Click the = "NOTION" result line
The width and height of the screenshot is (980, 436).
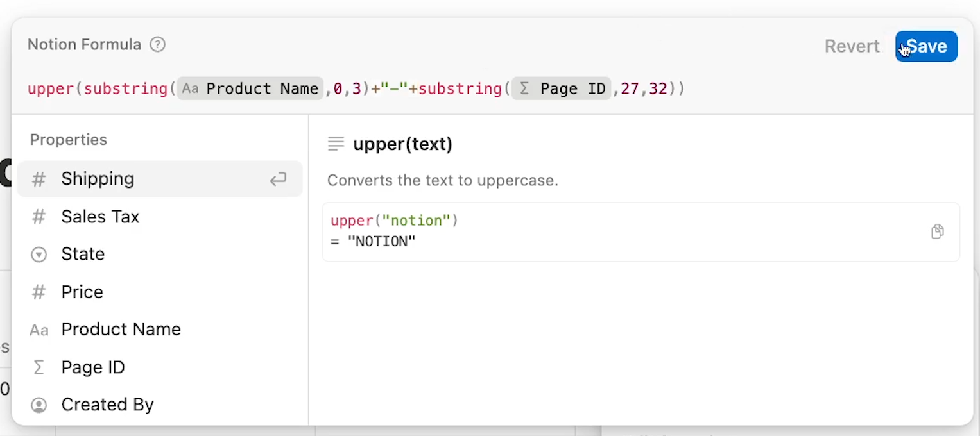tap(374, 242)
